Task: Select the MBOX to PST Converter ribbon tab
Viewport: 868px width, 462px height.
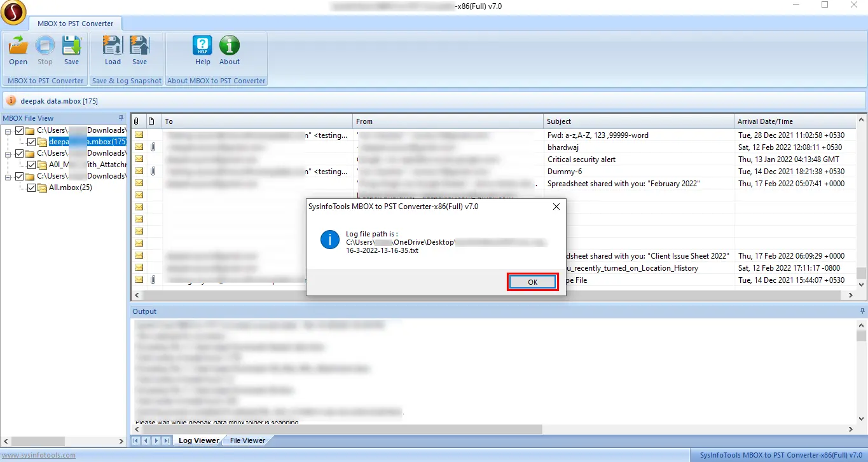Action: tap(76, 24)
